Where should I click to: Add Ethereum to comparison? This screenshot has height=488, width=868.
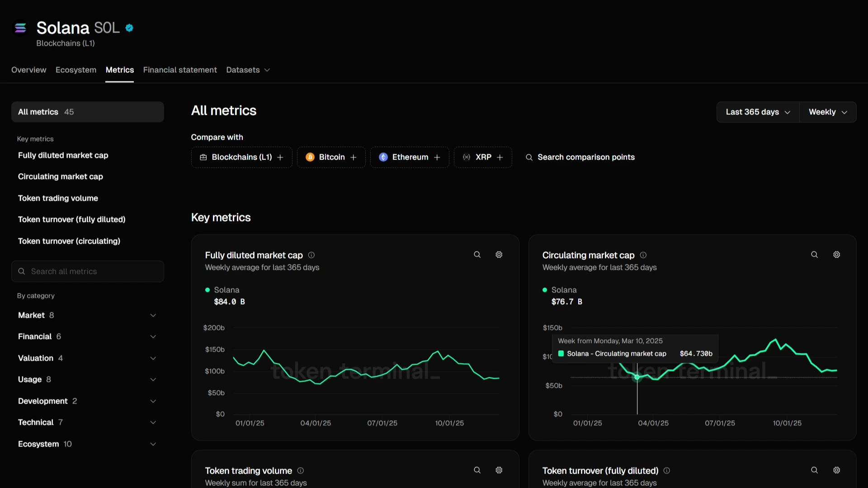409,157
